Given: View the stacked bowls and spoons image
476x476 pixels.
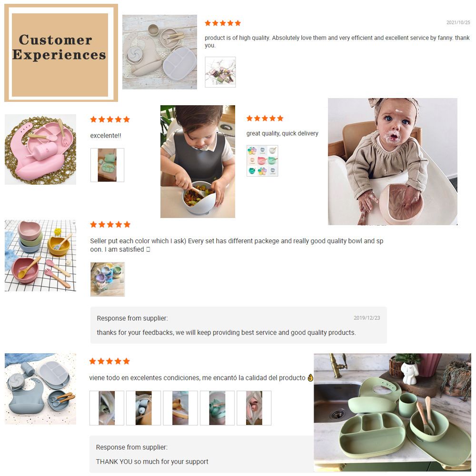Looking at the screenshot, I should 40,256.
